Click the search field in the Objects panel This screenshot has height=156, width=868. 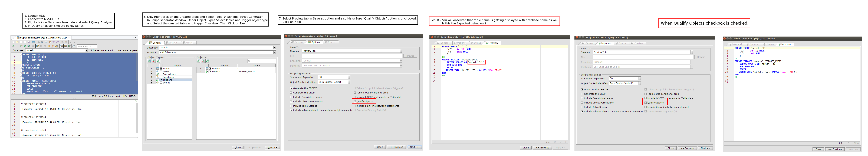(x=262, y=61)
